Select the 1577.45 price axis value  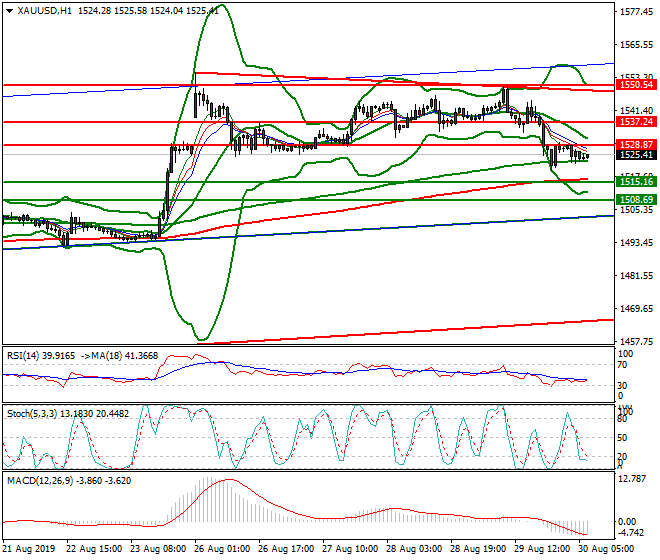pyautogui.click(x=637, y=12)
